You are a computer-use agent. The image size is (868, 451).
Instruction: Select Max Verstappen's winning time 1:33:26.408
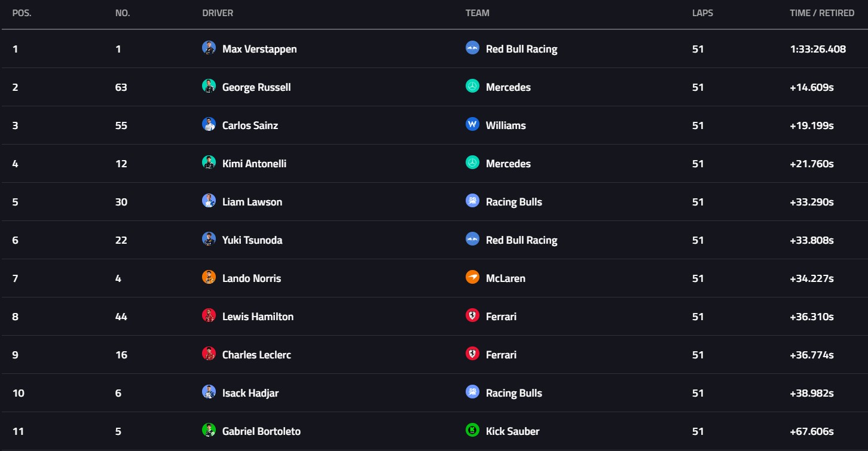818,49
